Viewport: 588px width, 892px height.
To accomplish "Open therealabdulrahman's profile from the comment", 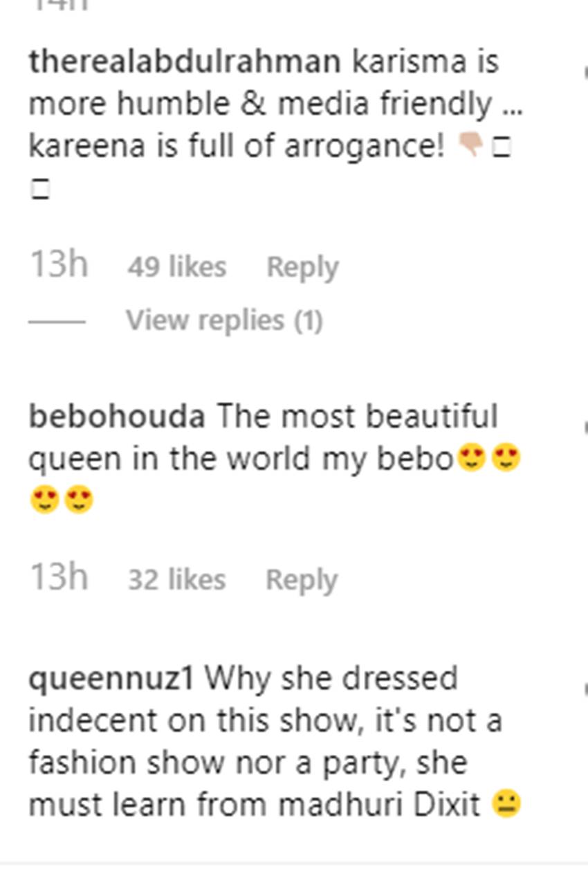I will pos(185,62).
